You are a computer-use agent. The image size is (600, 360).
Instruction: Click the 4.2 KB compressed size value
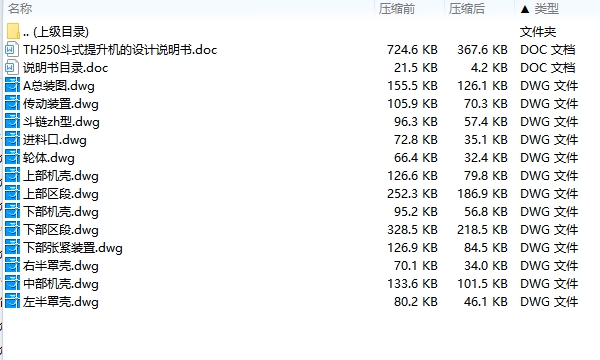489,68
